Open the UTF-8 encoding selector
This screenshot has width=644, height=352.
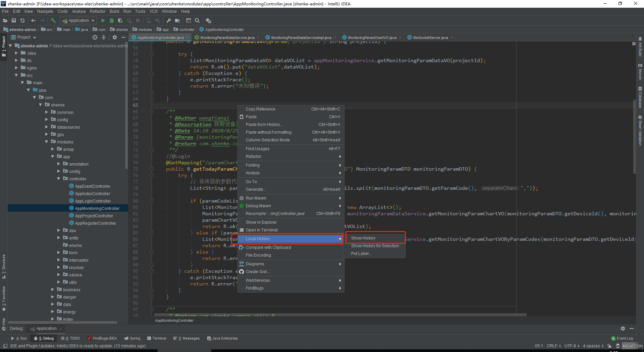[572, 346]
